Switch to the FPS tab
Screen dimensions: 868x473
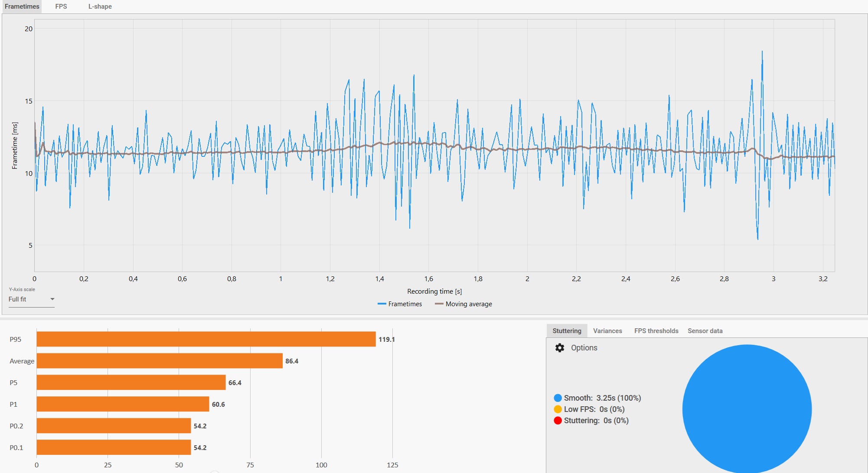pos(61,6)
